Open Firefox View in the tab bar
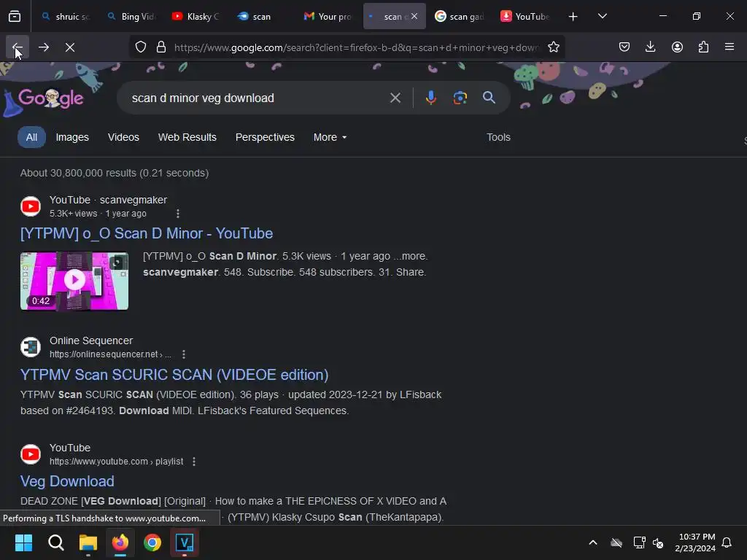Viewport: 747px width, 560px height. click(x=15, y=16)
